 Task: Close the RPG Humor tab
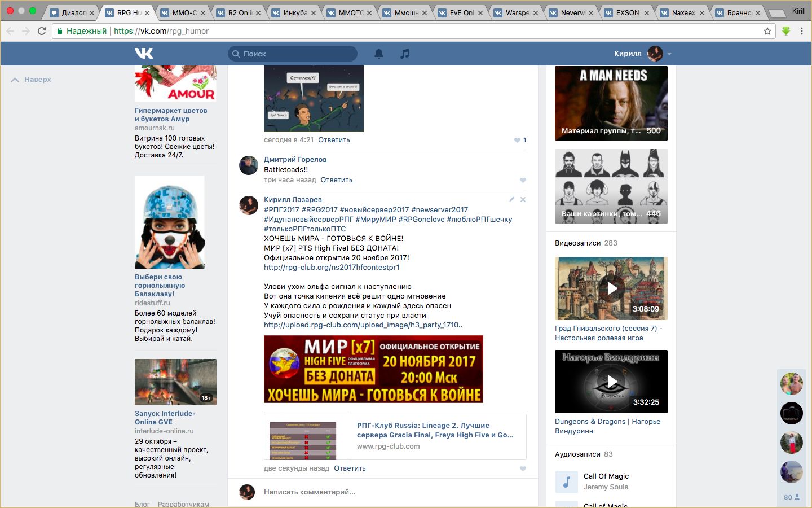click(147, 12)
